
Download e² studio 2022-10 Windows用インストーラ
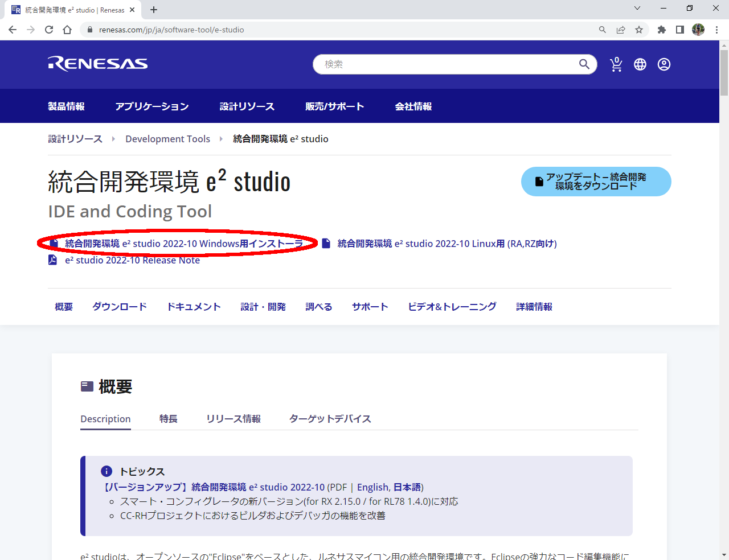click(x=184, y=244)
